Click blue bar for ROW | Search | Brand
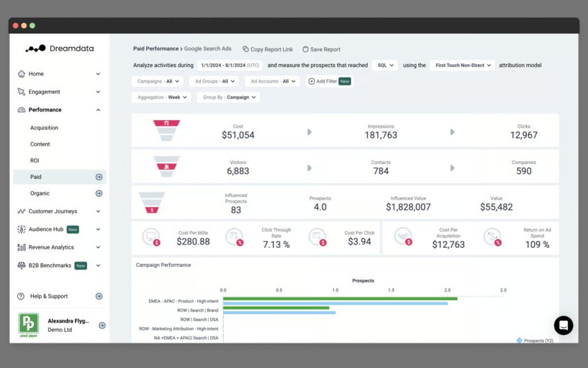The image size is (588, 368). [x=280, y=312]
